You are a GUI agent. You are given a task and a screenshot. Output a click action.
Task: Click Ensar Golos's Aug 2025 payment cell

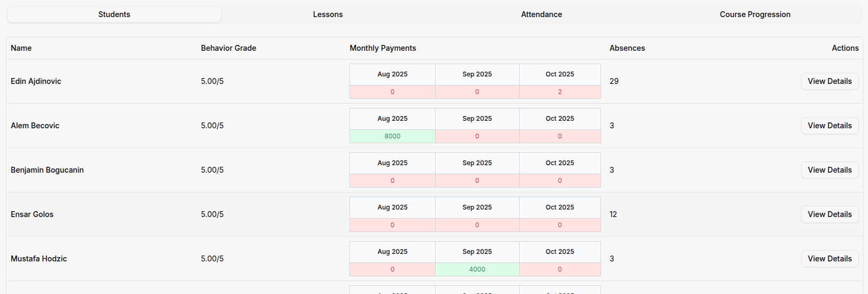pyautogui.click(x=392, y=225)
